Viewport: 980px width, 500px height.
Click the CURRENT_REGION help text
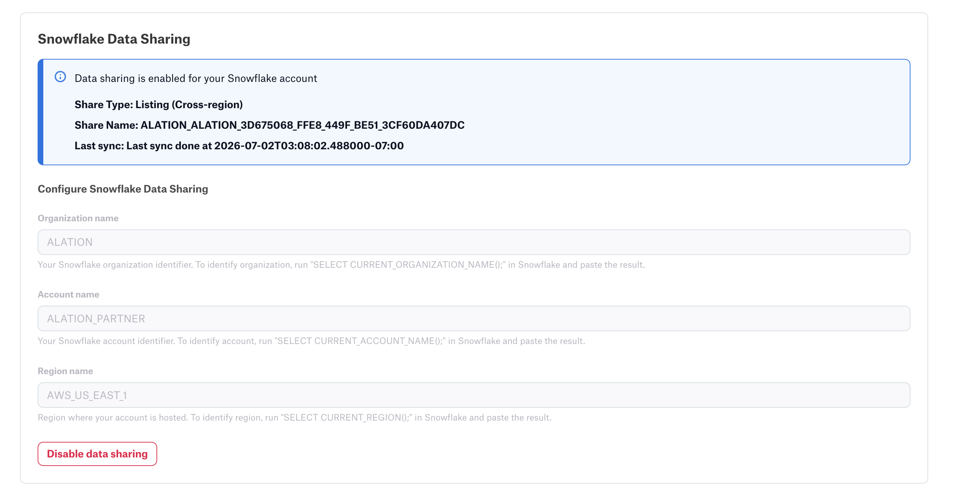click(294, 417)
